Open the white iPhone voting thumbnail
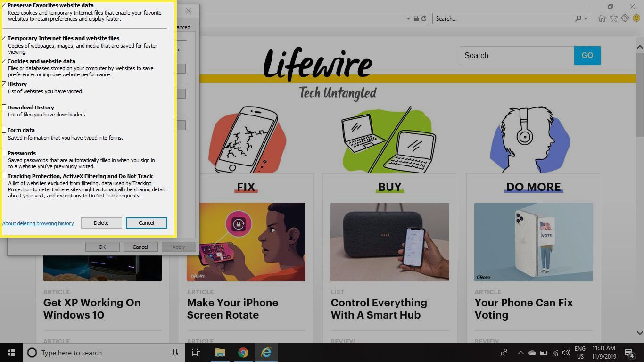This screenshot has height=362, width=644. pos(534,242)
